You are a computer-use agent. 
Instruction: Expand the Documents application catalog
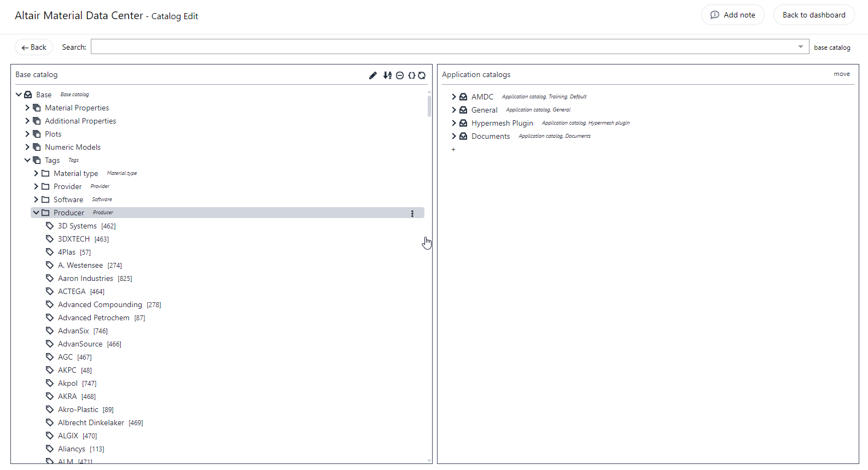(454, 136)
